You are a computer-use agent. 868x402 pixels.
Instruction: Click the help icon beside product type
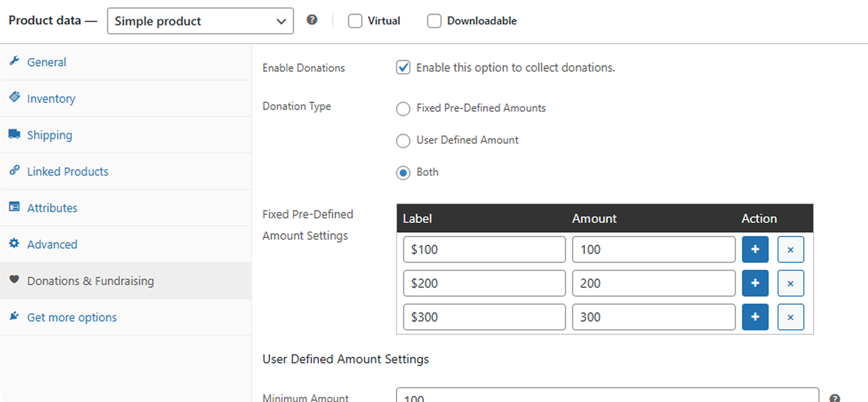click(x=312, y=20)
